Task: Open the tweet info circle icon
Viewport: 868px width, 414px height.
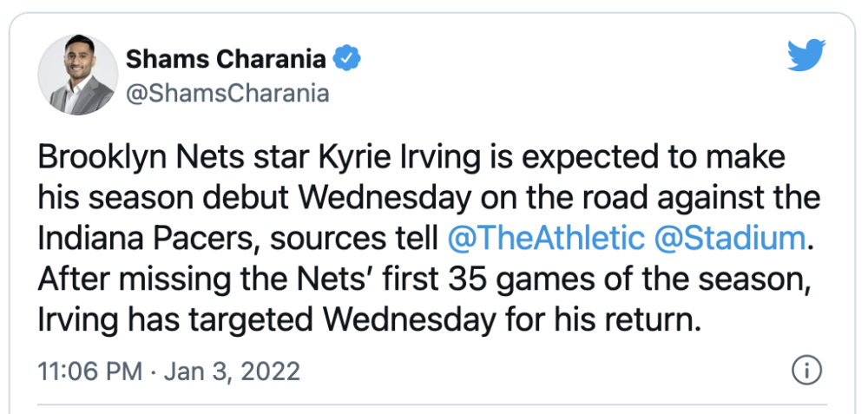Action: click(806, 371)
